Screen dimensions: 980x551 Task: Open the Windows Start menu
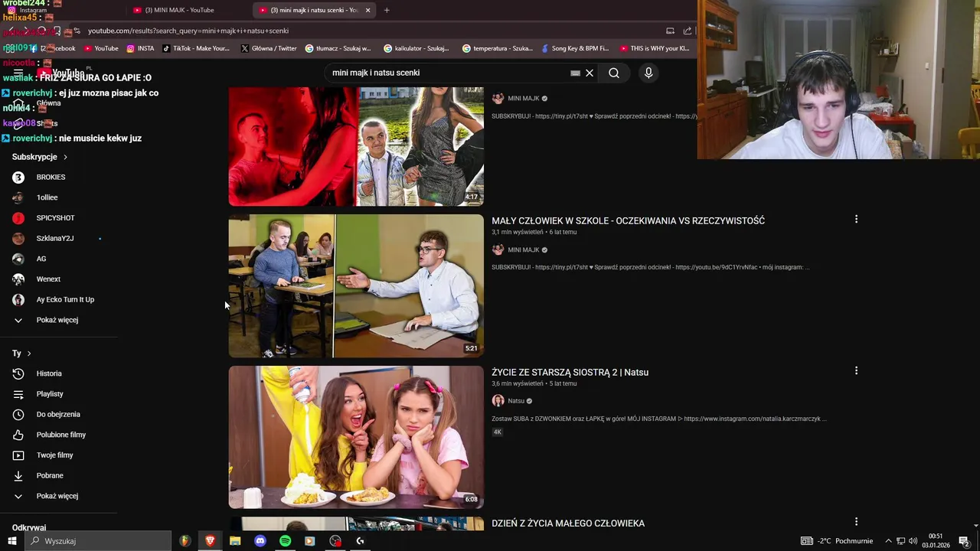(11, 541)
